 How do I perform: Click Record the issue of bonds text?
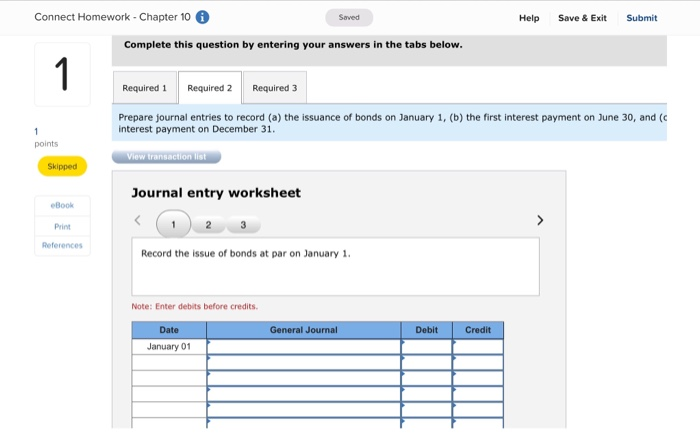coord(246,253)
